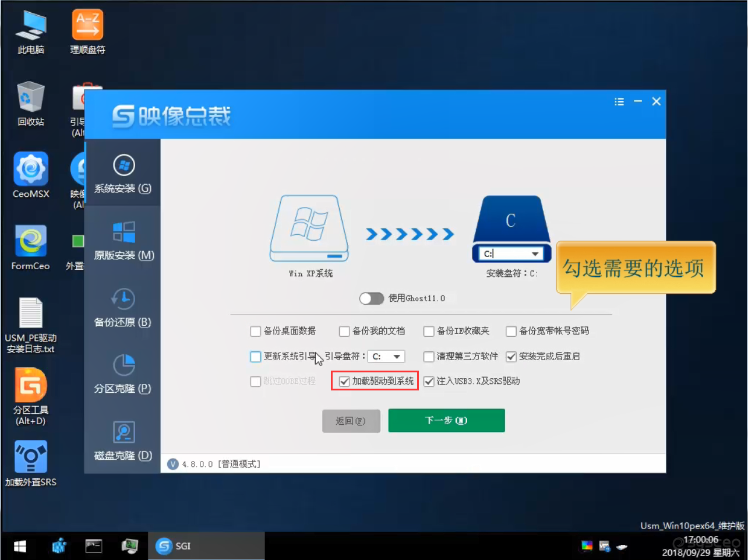Click version text 4.8.0.0 [普通模式]
The image size is (748, 560).
[221, 464]
